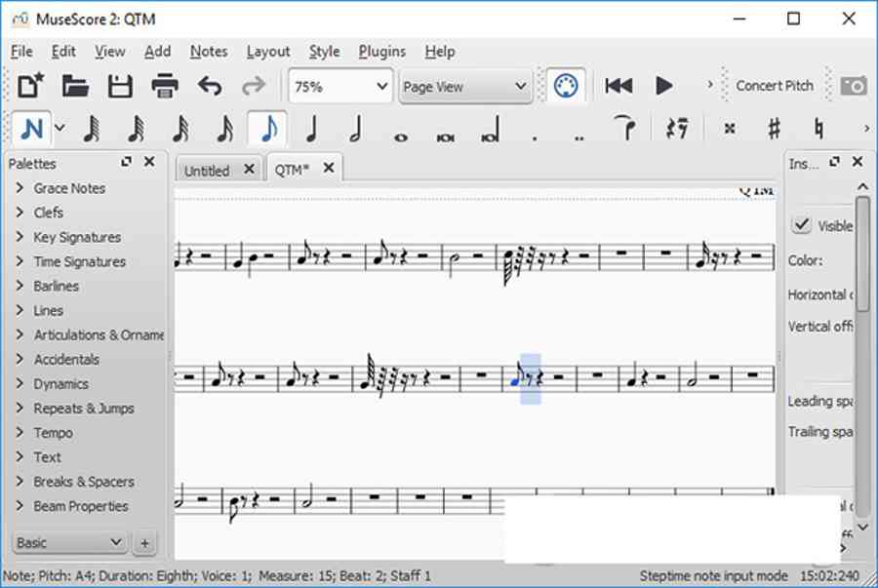Open the Style menu
This screenshot has width=878, height=588.
(324, 52)
